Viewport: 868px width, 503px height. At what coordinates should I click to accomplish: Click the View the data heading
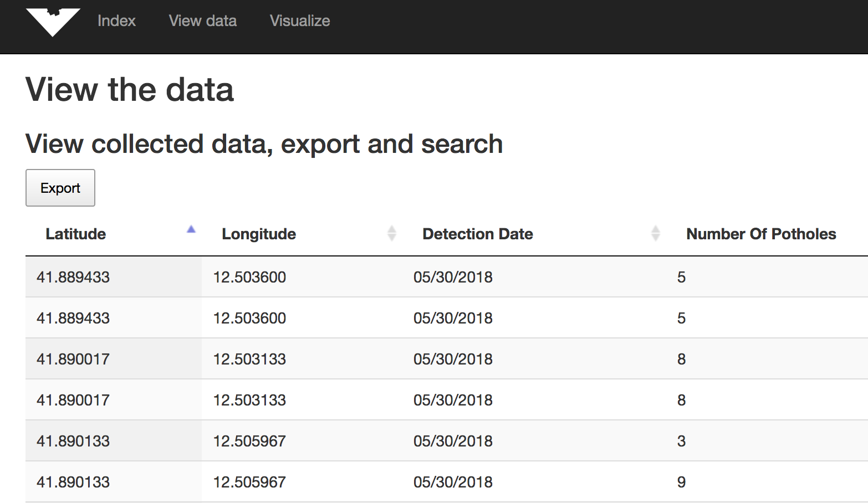tap(130, 90)
